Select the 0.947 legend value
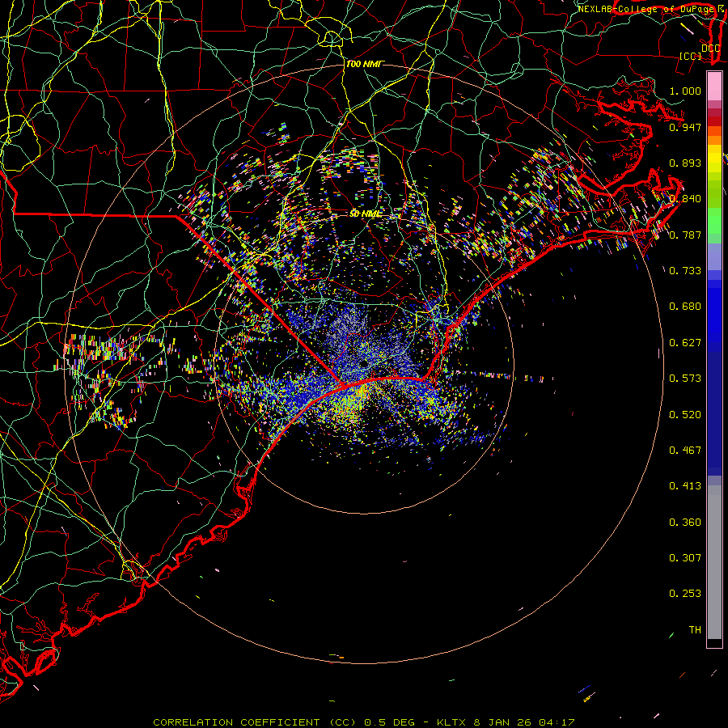 (685, 127)
